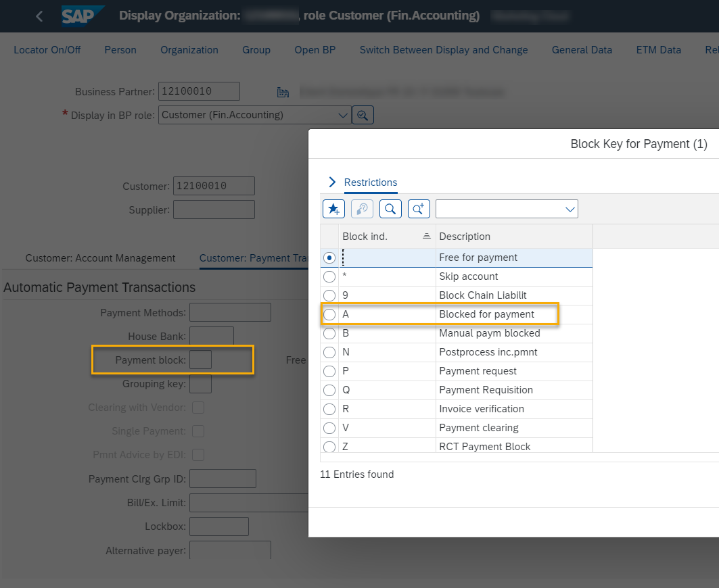
Task: Click the Group menu item
Action: click(256, 50)
